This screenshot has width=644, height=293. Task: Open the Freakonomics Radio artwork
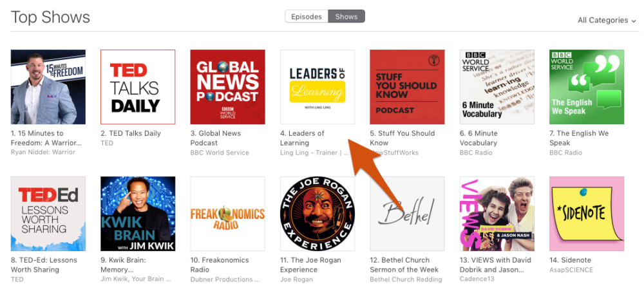point(227,214)
